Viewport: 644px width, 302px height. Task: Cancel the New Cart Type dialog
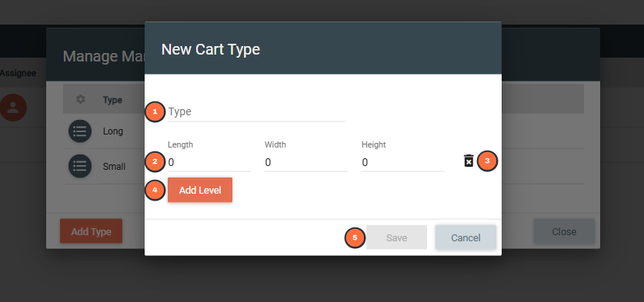click(x=465, y=237)
